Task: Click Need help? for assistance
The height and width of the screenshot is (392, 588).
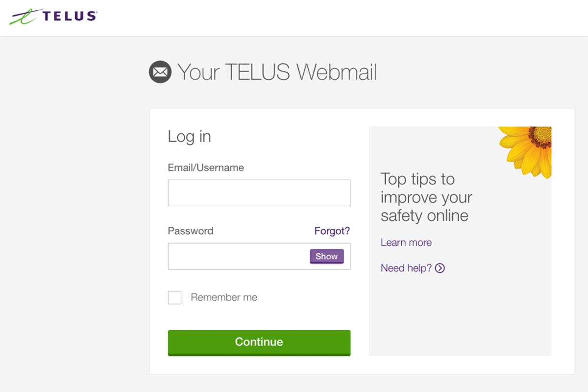Action: click(x=406, y=268)
